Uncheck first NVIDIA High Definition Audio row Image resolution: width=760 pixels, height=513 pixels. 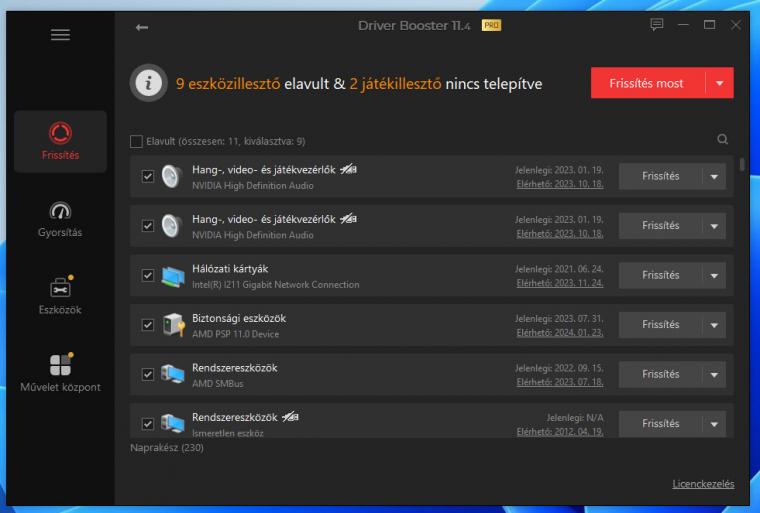[x=148, y=176]
